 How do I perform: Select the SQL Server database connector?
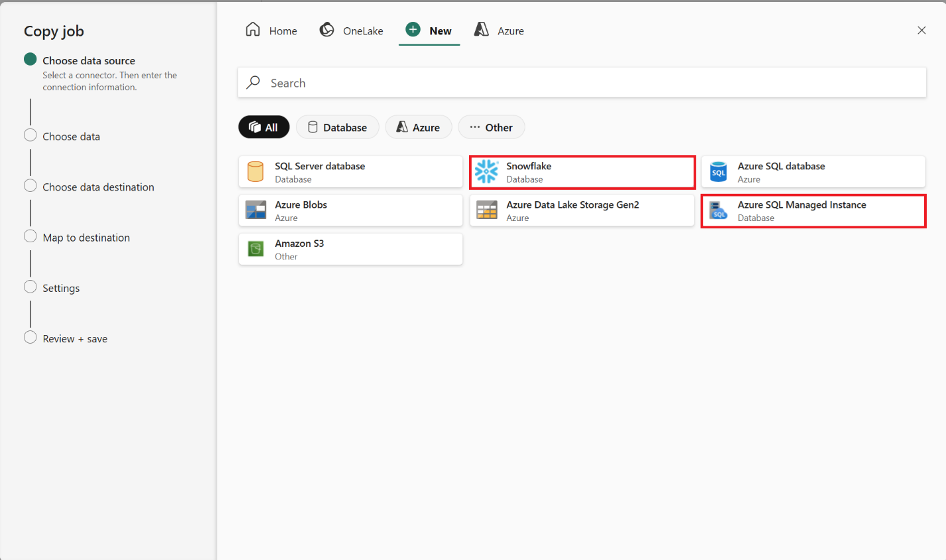(x=350, y=172)
